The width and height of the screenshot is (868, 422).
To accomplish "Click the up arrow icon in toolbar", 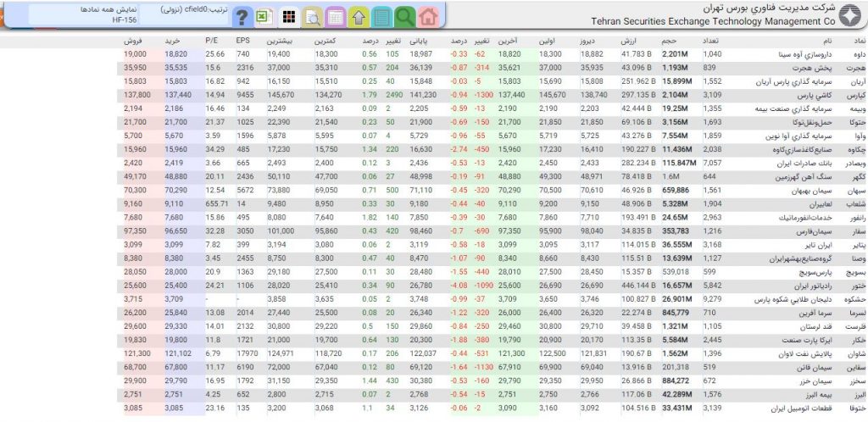I will coord(359,17).
